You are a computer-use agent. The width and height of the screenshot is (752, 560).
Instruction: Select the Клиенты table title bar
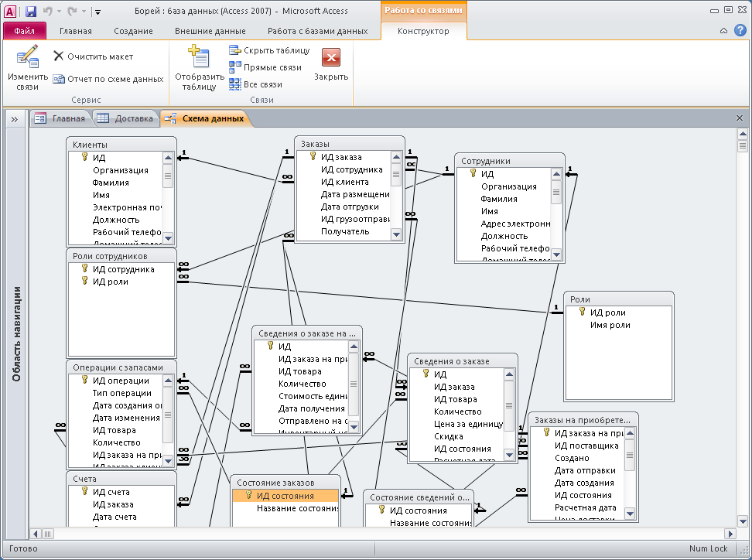point(121,145)
